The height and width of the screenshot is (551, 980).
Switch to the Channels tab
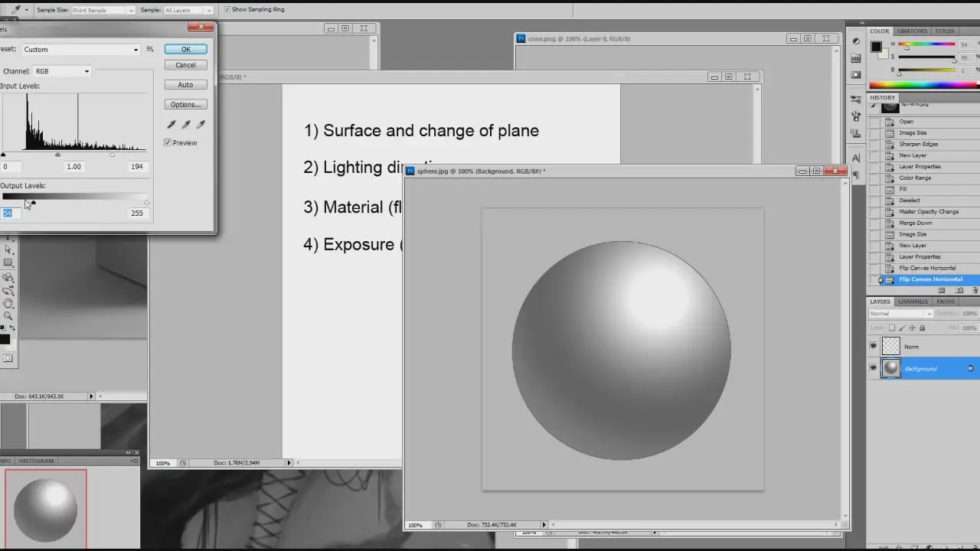(913, 302)
